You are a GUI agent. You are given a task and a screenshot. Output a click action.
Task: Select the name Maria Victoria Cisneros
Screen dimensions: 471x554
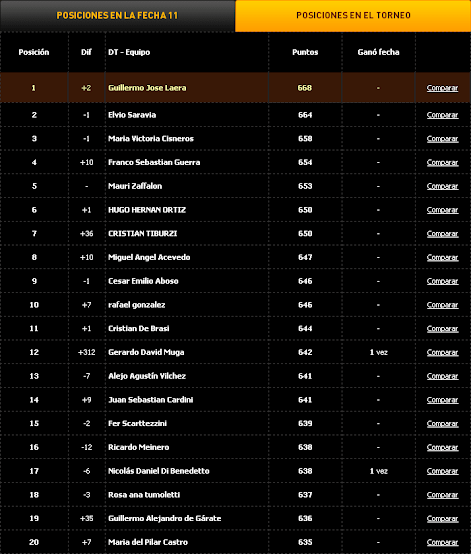[151, 139]
